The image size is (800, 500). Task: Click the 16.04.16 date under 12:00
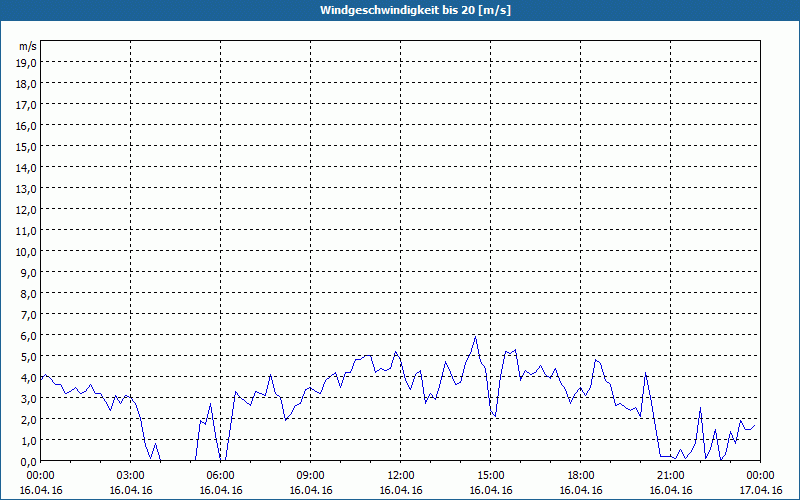(x=401, y=490)
